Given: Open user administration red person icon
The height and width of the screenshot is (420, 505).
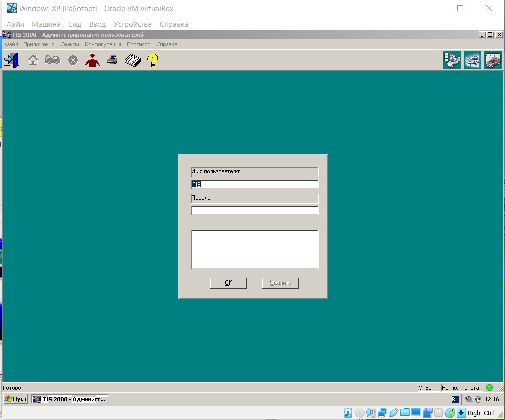Looking at the screenshot, I should coord(92,60).
